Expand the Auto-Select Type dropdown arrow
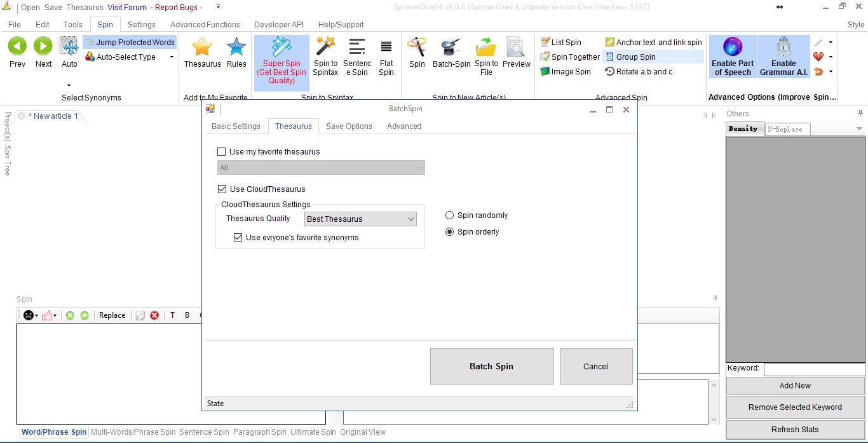Image resolution: width=868 pixels, height=443 pixels. pyautogui.click(x=172, y=57)
